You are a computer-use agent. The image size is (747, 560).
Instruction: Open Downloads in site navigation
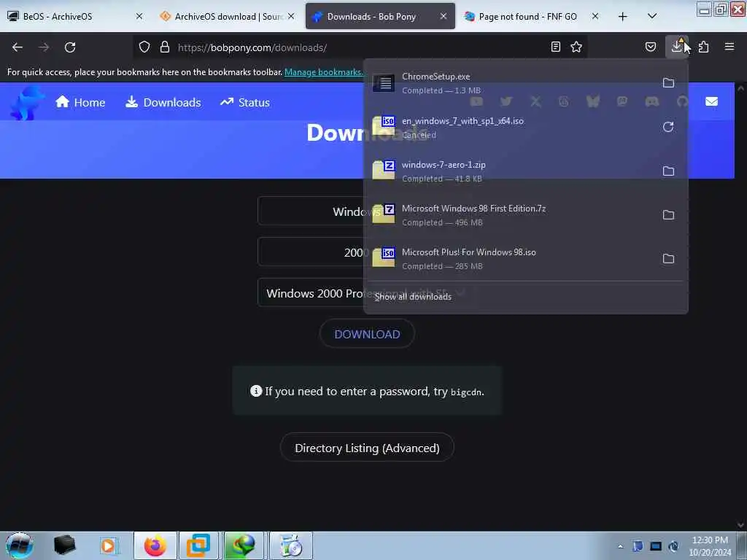(x=163, y=102)
